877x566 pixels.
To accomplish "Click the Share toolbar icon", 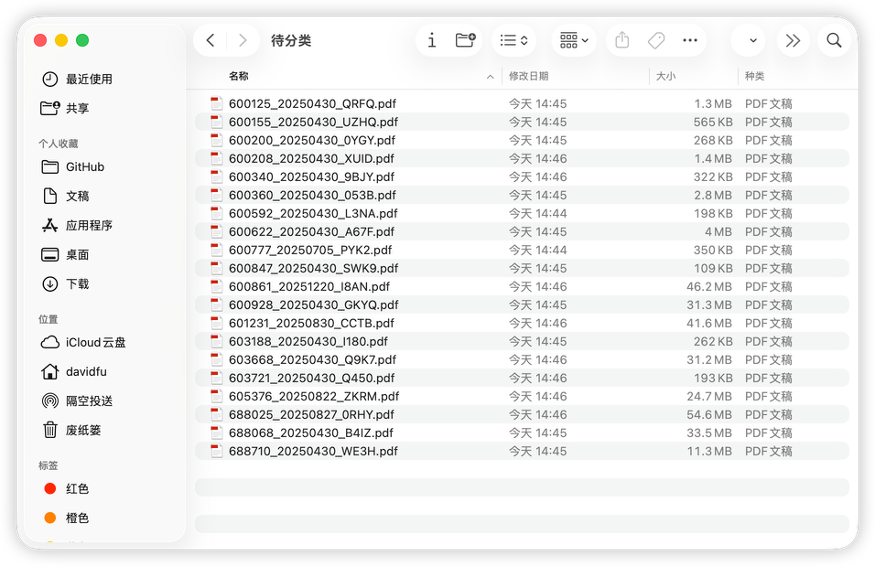I will tap(622, 41).
